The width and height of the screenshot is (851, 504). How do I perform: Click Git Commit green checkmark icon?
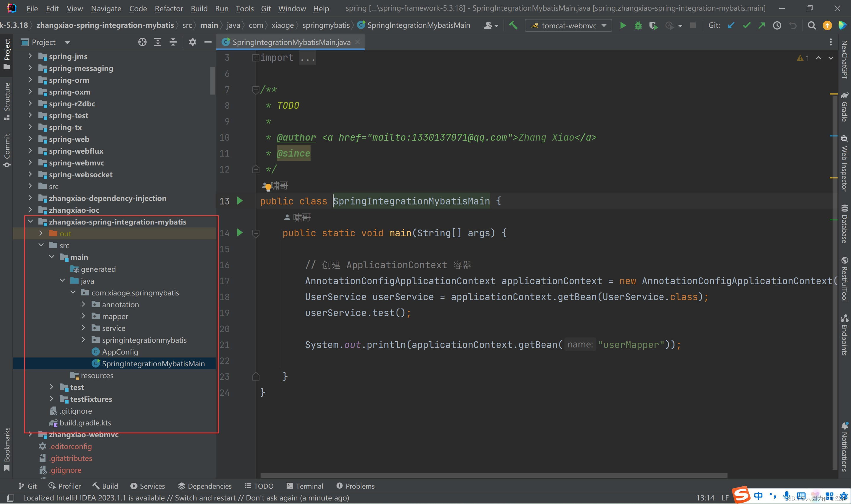click(746, 25)
